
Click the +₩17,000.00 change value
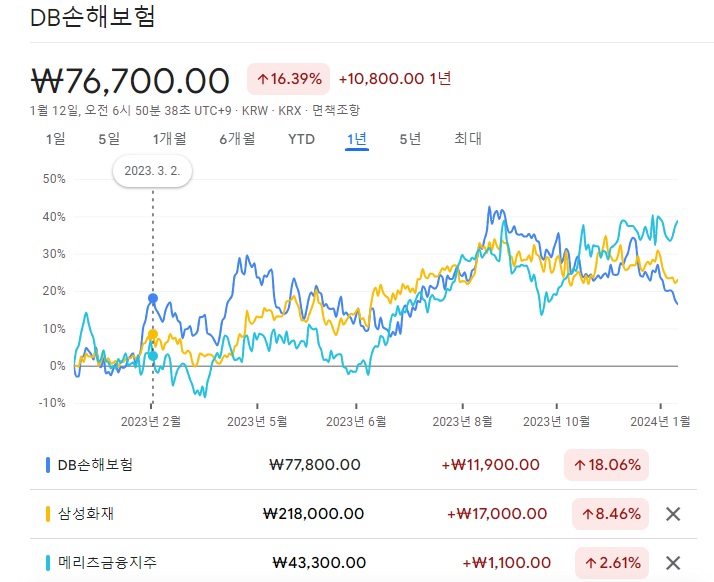(497, 514)
